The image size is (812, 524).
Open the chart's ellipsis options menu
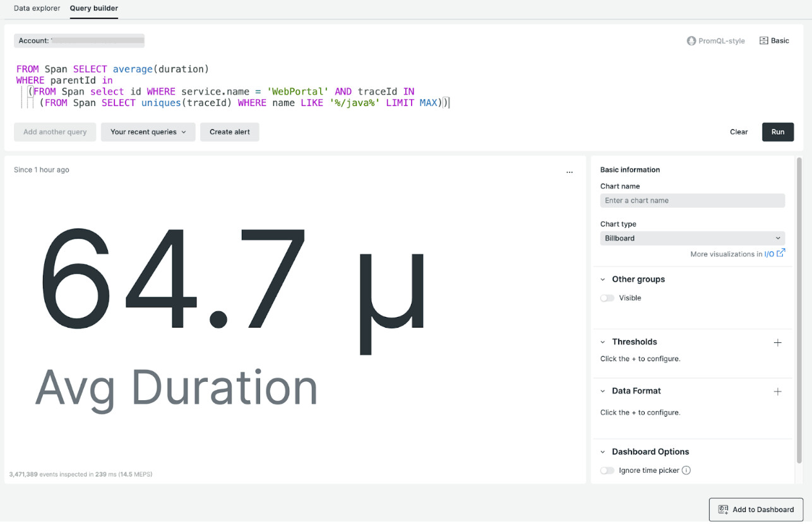pos(570,171)
